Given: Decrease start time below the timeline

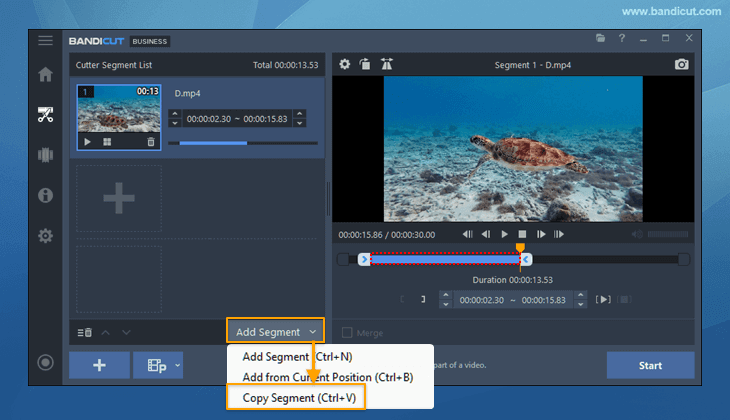Looking at the screenshot, I should (x=446, y=305).
